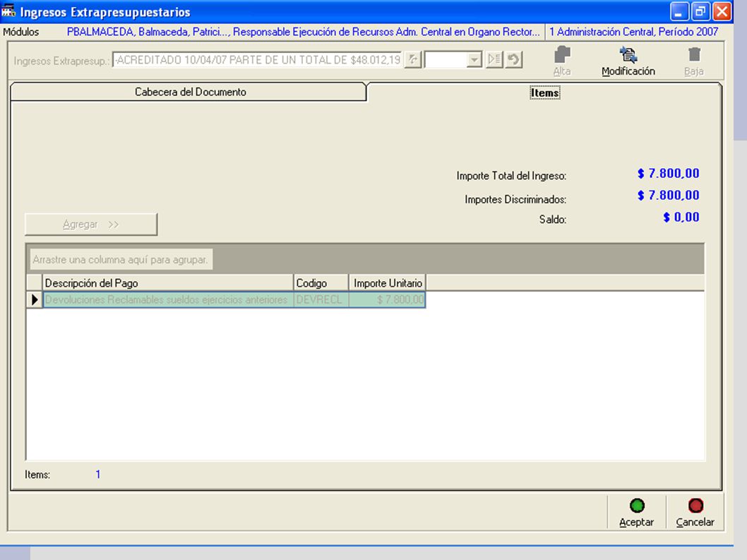Click the application icon in title bar

click(x=8, y=11)
